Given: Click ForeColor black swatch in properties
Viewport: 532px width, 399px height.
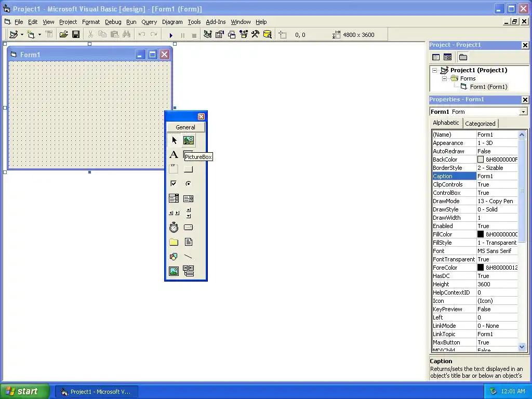Looking at the screenshot, I should pyautogui.click(x=481, y=268).
